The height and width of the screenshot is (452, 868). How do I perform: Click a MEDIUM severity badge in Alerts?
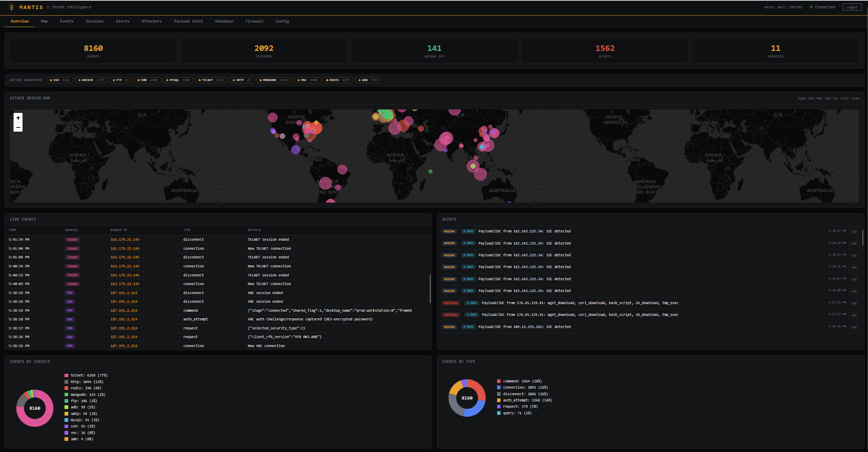point(449,231)
